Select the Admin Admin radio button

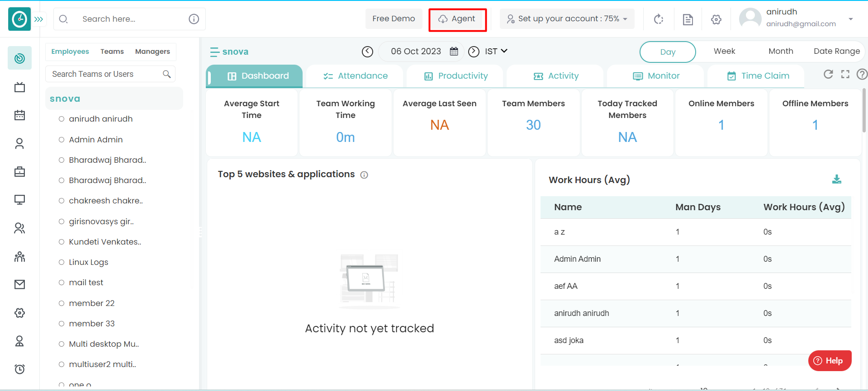62,140
